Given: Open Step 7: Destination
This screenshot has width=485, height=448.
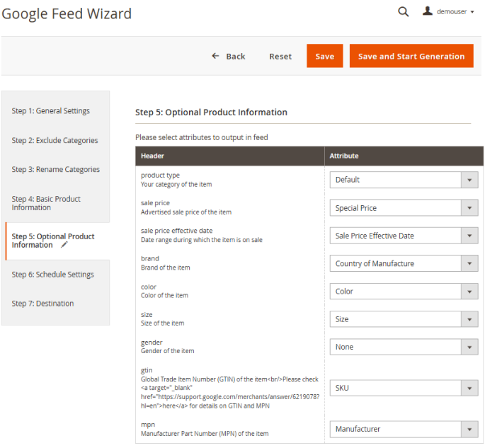Looking at the screenshot, I should (42, 304).
